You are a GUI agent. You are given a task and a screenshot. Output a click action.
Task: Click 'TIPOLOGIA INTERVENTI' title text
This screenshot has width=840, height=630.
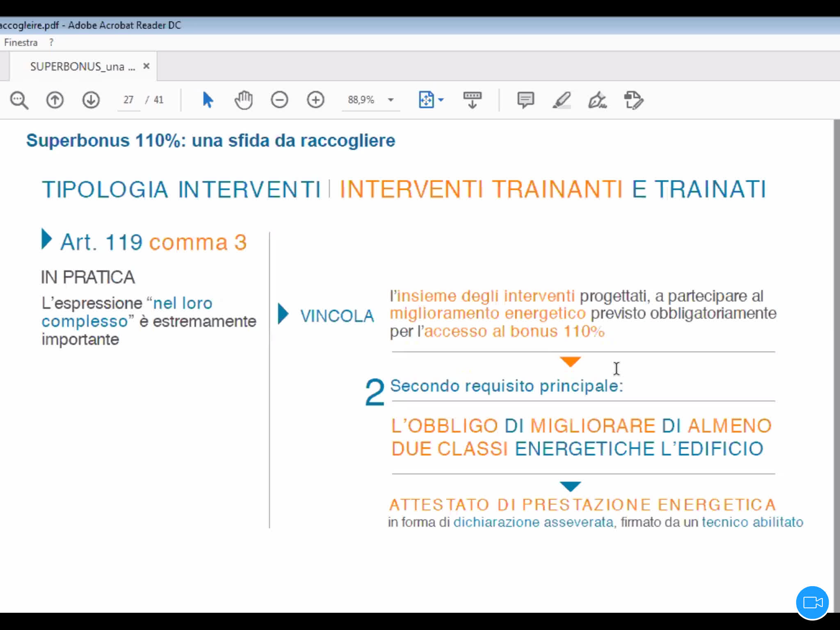point(181,189)
